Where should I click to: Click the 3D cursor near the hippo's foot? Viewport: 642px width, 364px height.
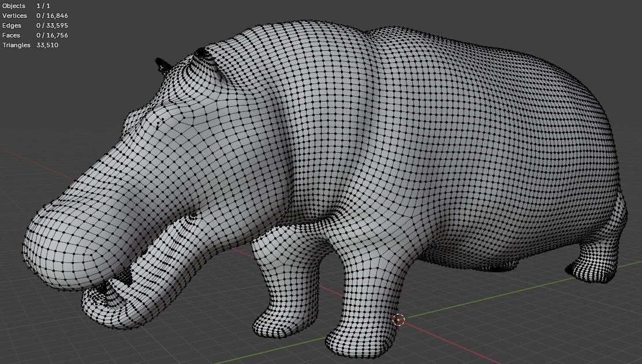pos(398,320)
